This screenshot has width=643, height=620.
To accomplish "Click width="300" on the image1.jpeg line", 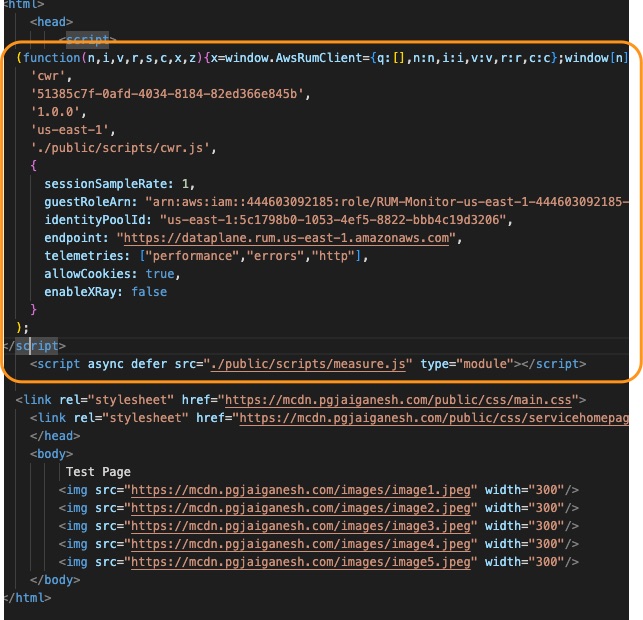I will [525, 490].
